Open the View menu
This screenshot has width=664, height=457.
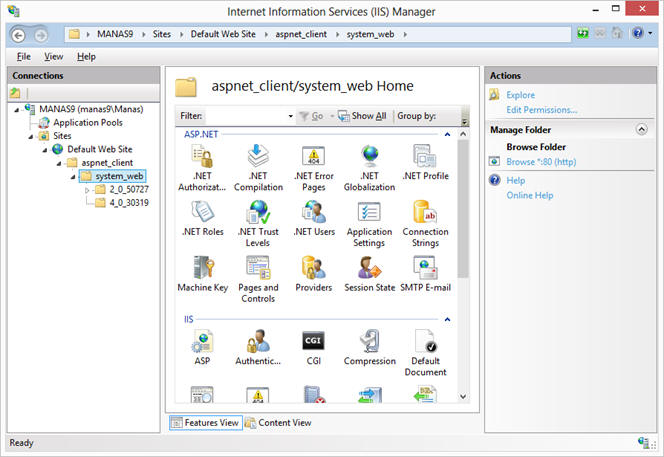click(x=53, y=56)
